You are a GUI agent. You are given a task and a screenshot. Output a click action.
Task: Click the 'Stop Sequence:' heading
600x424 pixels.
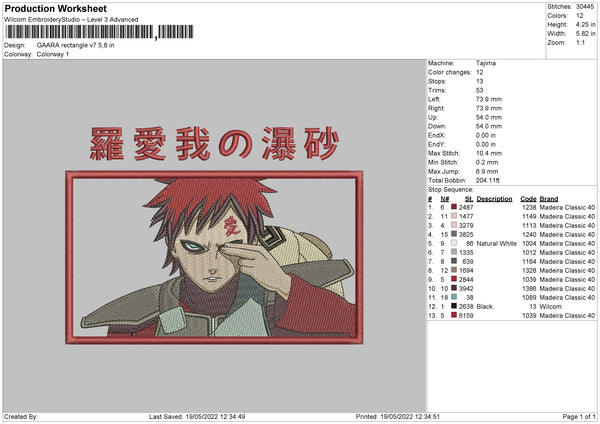tap(450, 190)
